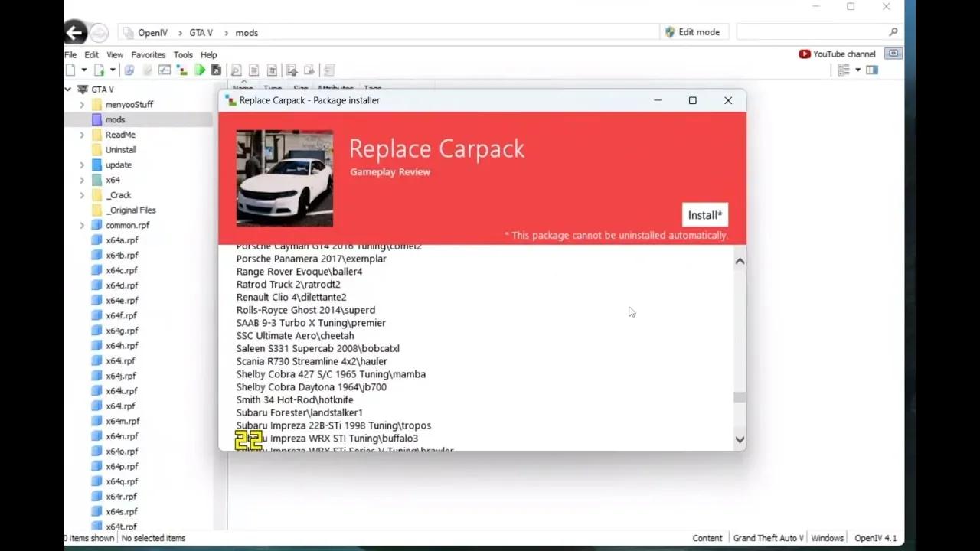This screenshot has width=980, height=551.
Task: Click the package installer toolbar icon
Action: [181, 70]
